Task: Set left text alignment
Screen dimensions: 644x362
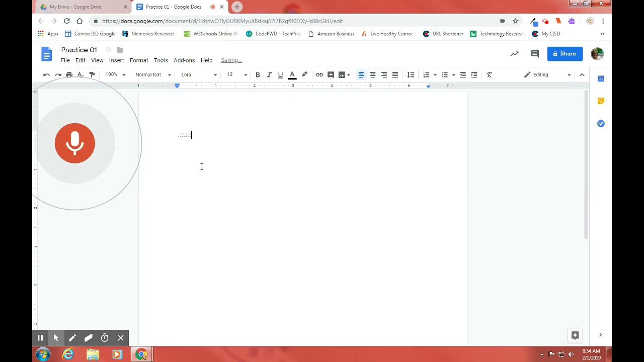Action: pos(361,75)
